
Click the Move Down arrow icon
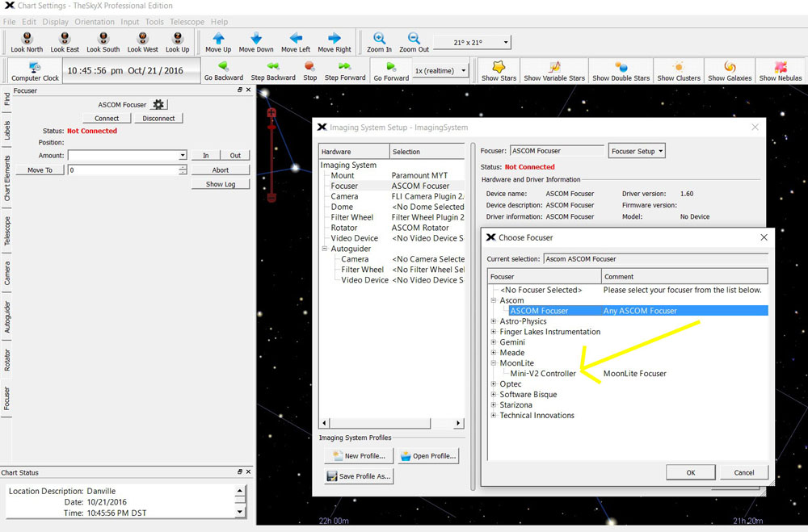[x=256, y=38]
